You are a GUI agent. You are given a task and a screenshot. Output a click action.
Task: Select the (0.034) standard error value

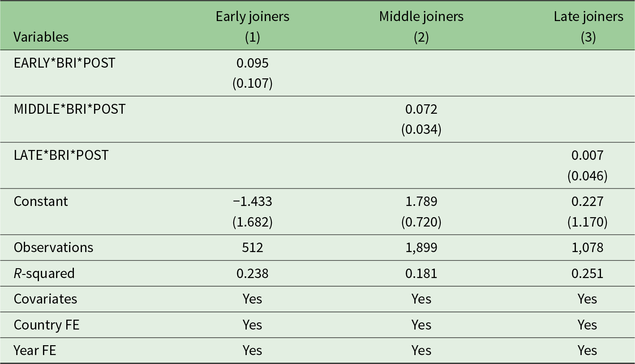click(421, 130)
